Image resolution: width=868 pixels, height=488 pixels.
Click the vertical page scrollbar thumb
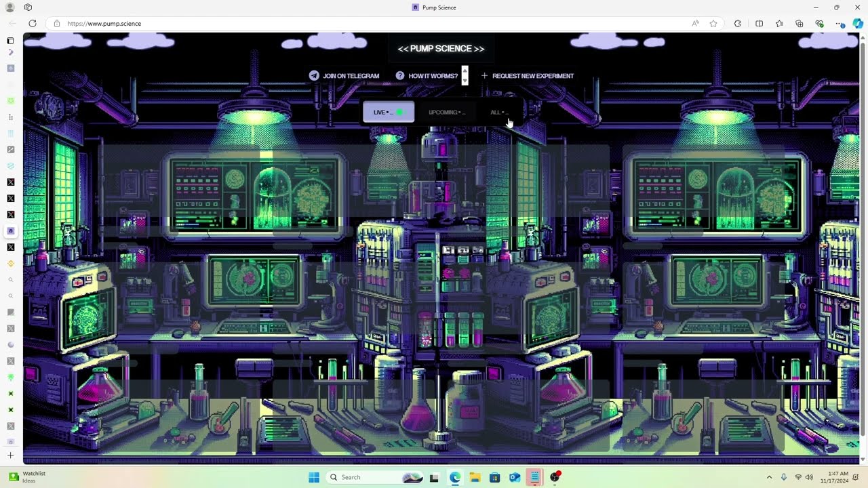pos(863,238)
